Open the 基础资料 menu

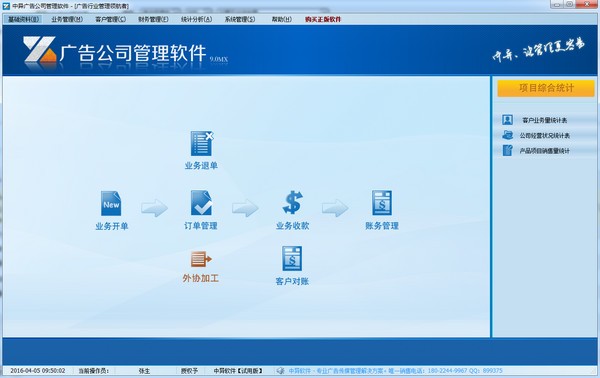pyautogui.click(x=23, y=19)
